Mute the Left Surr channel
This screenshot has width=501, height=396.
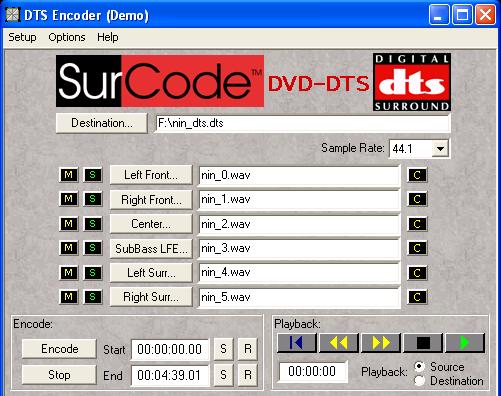69,273
